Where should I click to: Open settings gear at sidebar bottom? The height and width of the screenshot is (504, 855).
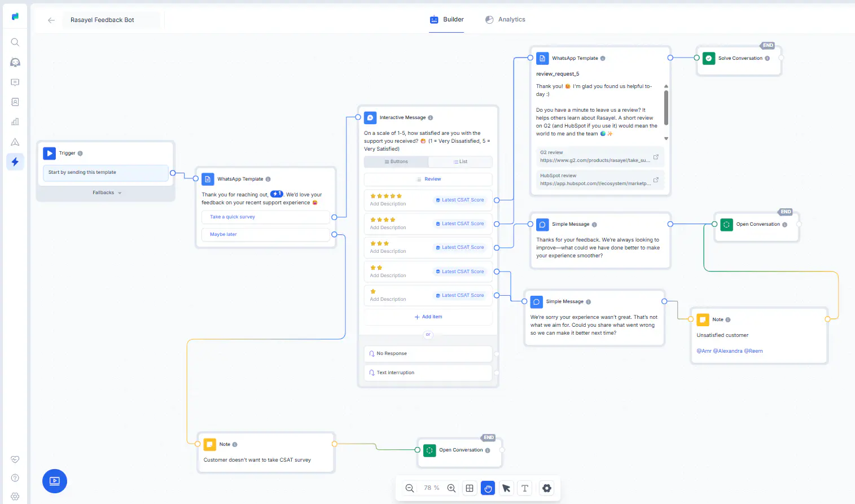15,497
